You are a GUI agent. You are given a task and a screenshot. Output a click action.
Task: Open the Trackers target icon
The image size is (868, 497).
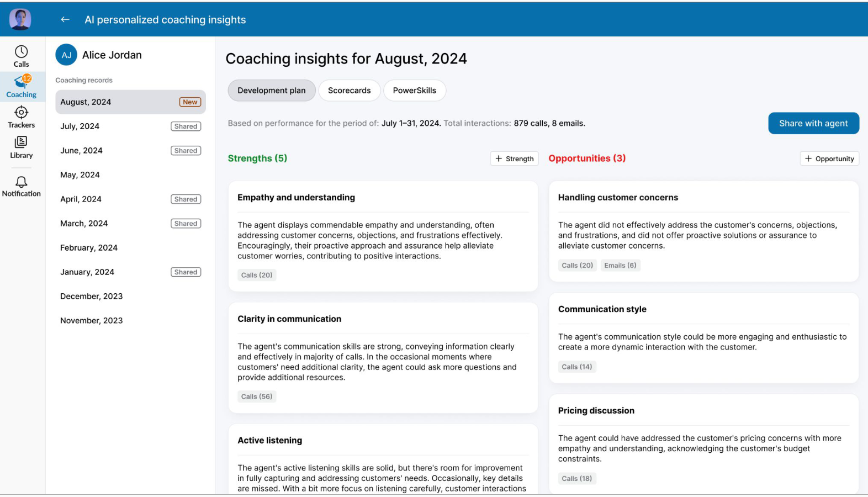point(21,113)
